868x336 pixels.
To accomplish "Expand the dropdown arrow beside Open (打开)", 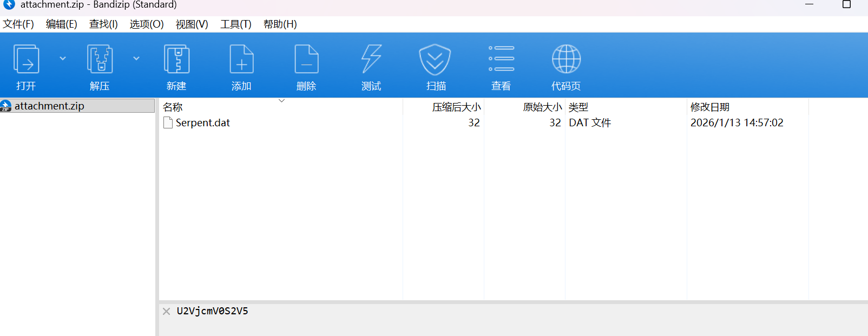I will tap(63, 59).
